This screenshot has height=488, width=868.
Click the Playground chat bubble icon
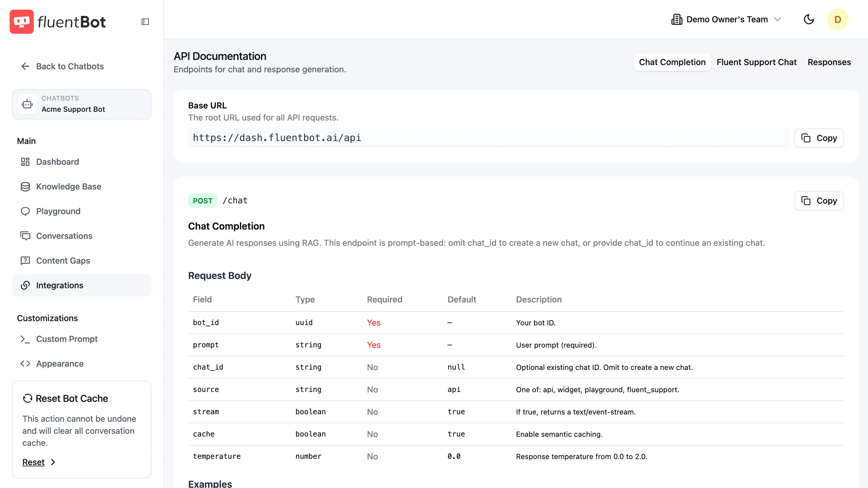coord(25,211)
